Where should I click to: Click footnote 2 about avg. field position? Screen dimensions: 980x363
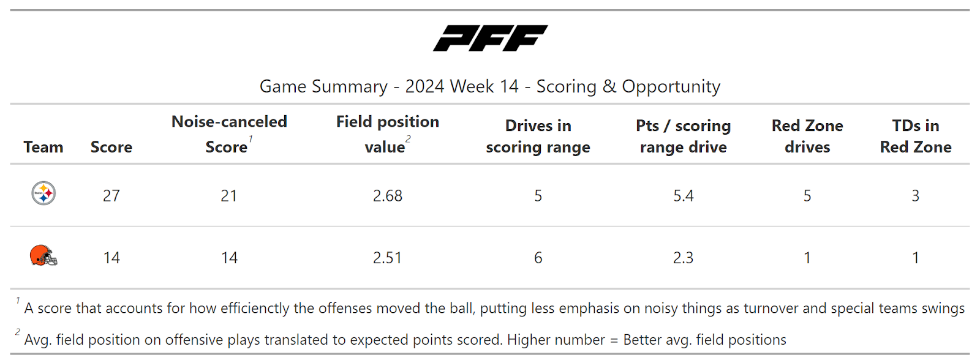click(x=404, y=340)
